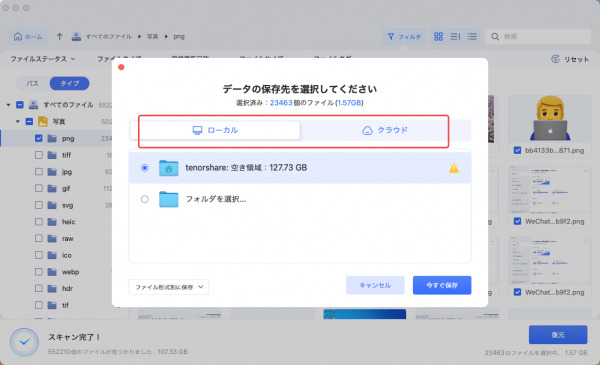The image size is (600, 365).
Task: Click the home icon in the toolbar
Action: coord(18,36)
